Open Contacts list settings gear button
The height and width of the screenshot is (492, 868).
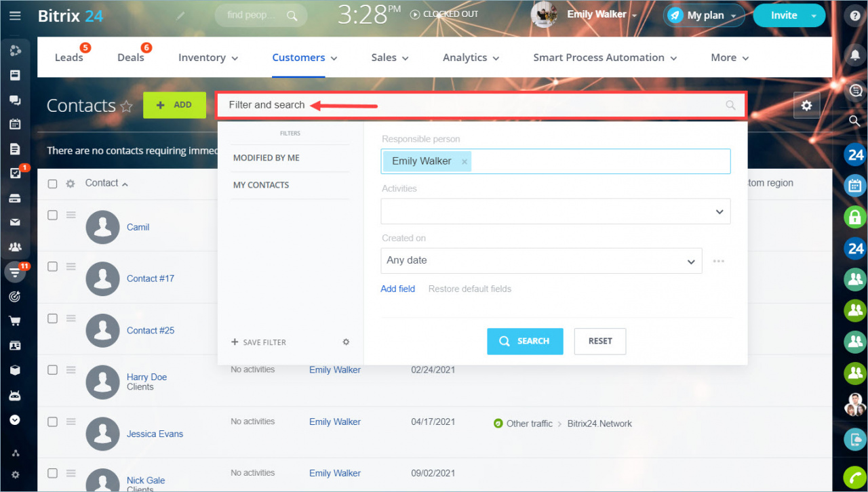tap(806, 105)
